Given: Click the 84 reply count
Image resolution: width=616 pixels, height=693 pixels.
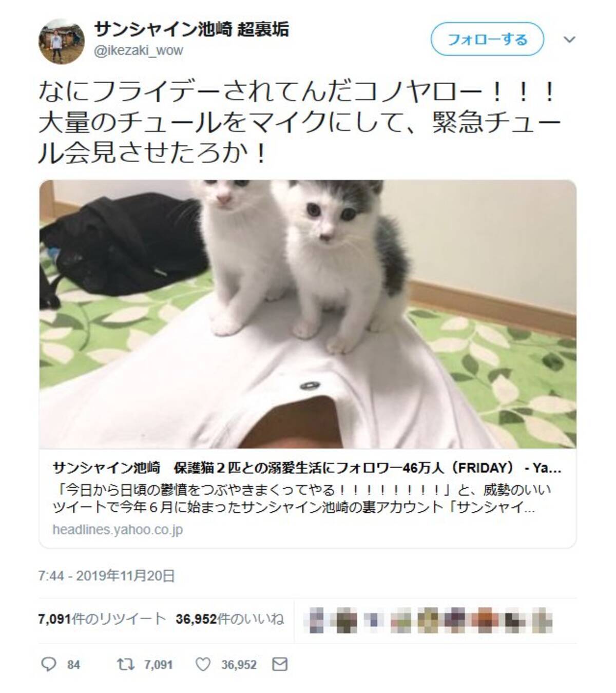Looking at the screenshot, I should pyautogui.click(x=73, y=665).
